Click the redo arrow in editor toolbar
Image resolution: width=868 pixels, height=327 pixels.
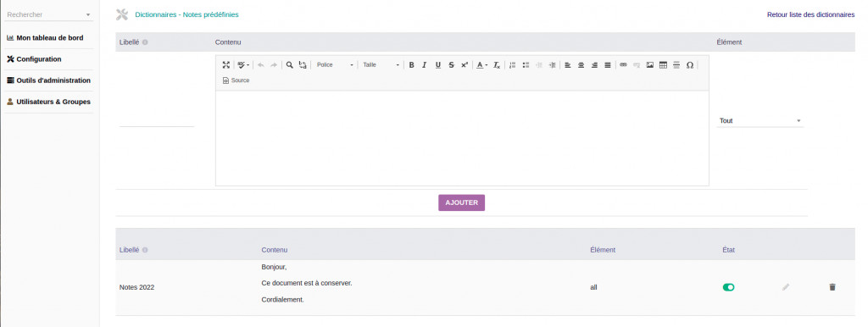[274, 64]
